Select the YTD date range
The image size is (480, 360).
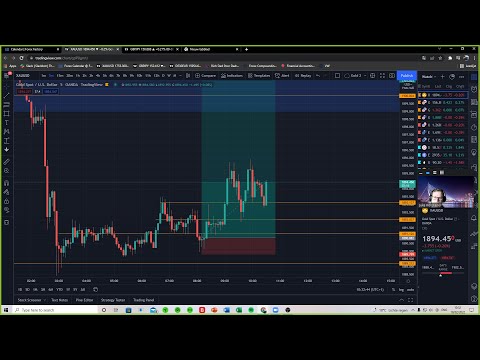tap(59, 289)
